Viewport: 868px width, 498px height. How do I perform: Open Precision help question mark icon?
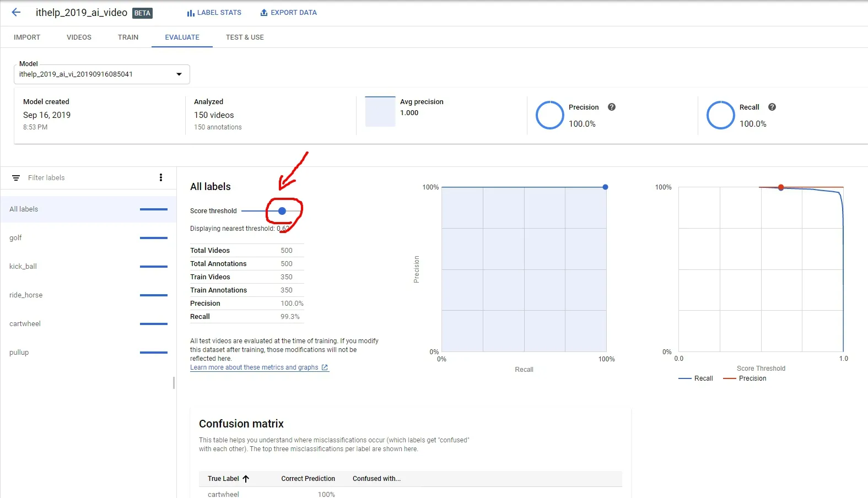click(x=612, y=107)
